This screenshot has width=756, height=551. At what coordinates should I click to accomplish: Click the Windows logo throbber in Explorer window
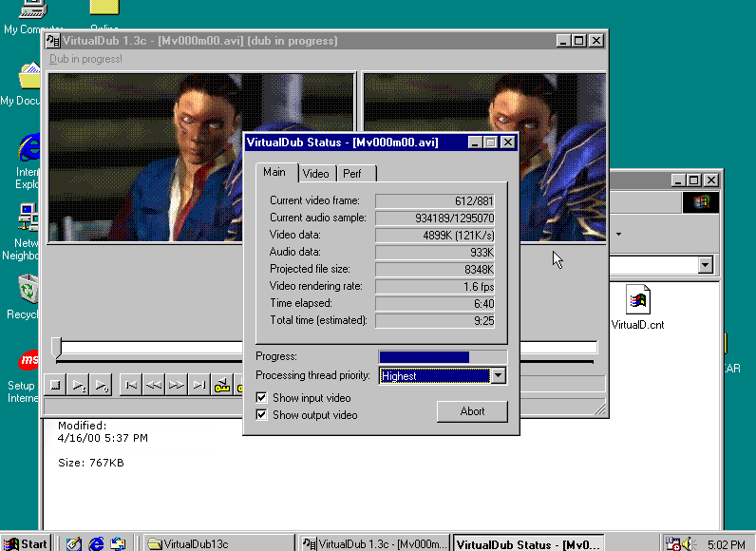701,202
